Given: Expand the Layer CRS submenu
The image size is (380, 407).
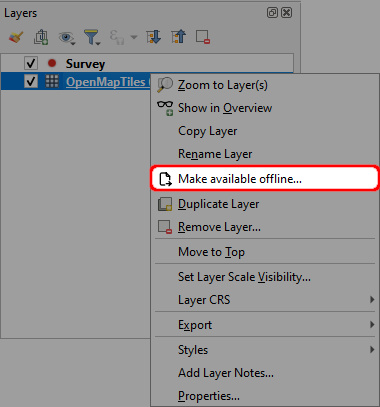Looking at the screenshot, I should pyautogui.click(x=265, y=300).
